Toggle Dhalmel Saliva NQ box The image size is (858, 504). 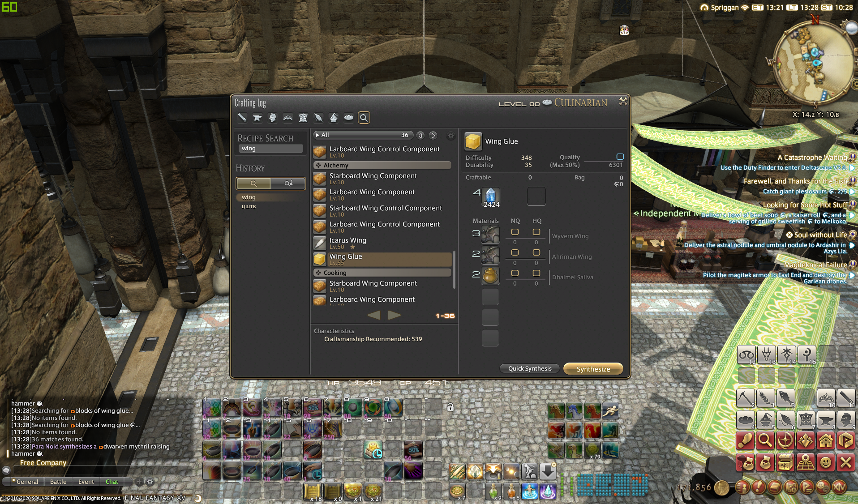tap(515, 273)
